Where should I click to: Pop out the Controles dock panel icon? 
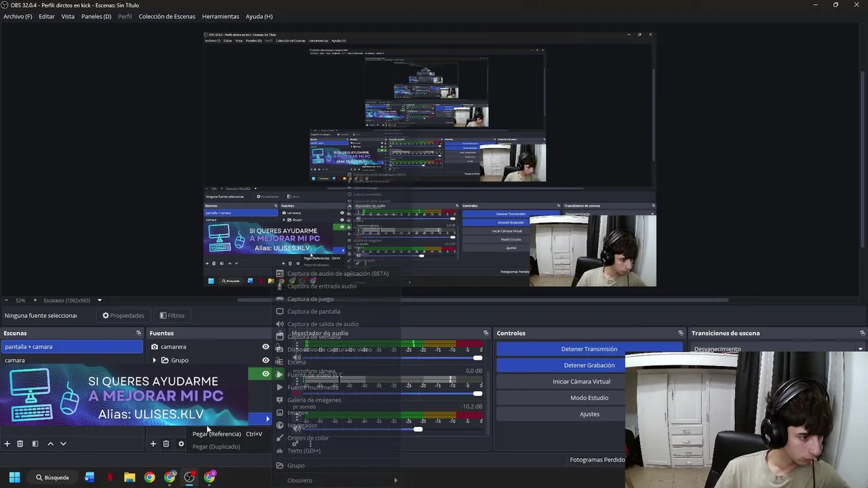pyautogui.click(x=681, y=333)
